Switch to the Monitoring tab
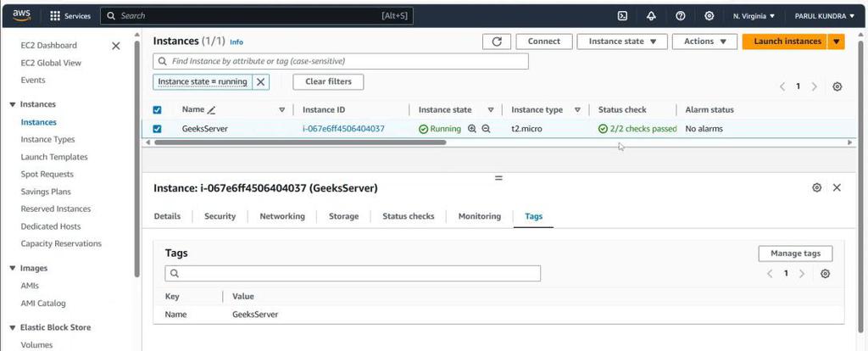This screenshot has width=868, height=351. click(480, 216)
